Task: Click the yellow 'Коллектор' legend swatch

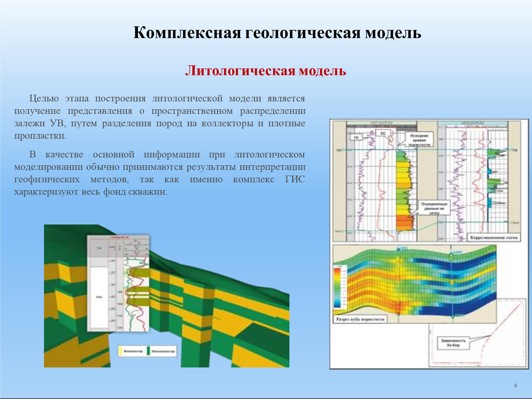Action: 121,351
